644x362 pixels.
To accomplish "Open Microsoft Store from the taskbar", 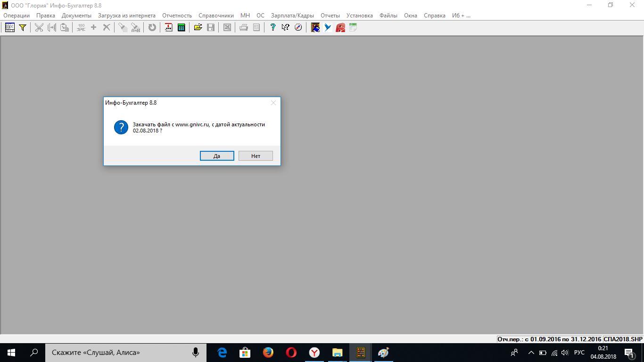I will (245, 353).
